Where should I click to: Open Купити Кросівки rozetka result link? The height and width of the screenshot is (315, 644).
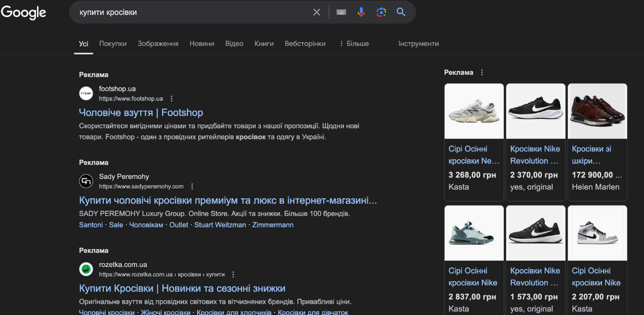182,288
